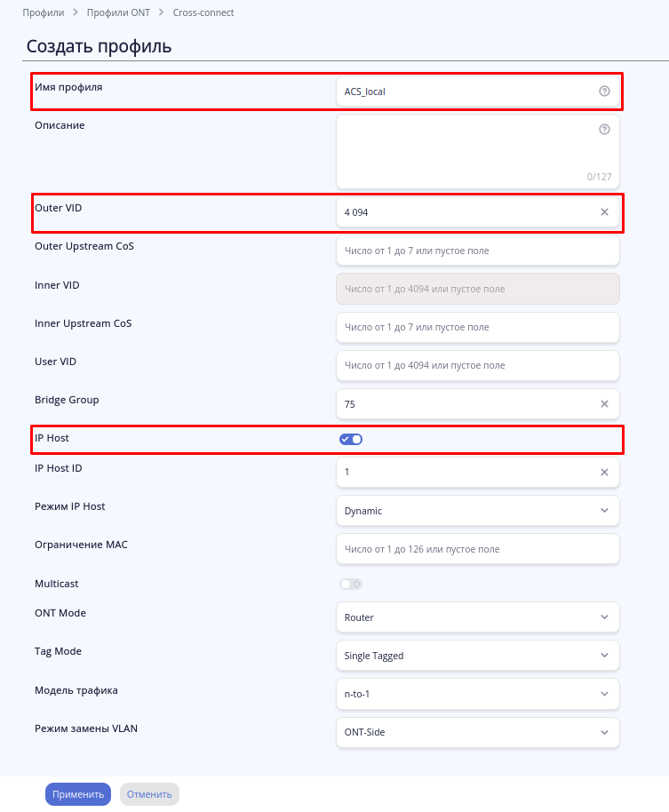Navigate to Профили ONT breadcrumb

coord(117,13)
